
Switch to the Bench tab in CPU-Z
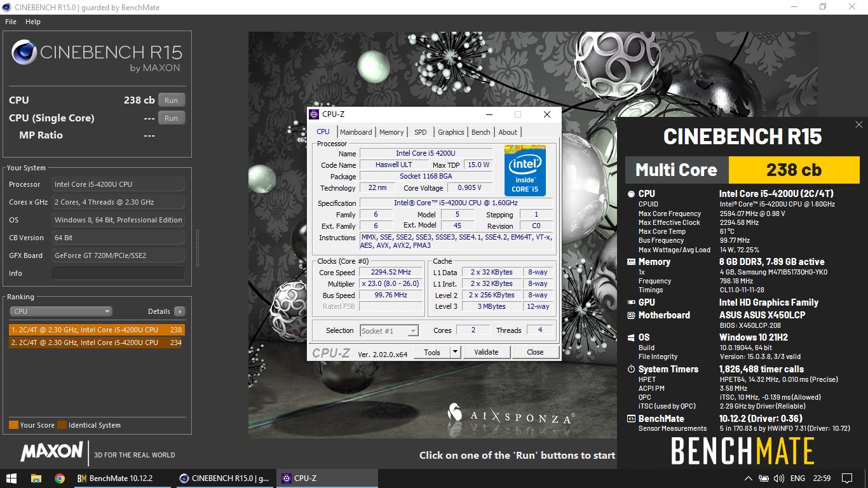point(481,132)
